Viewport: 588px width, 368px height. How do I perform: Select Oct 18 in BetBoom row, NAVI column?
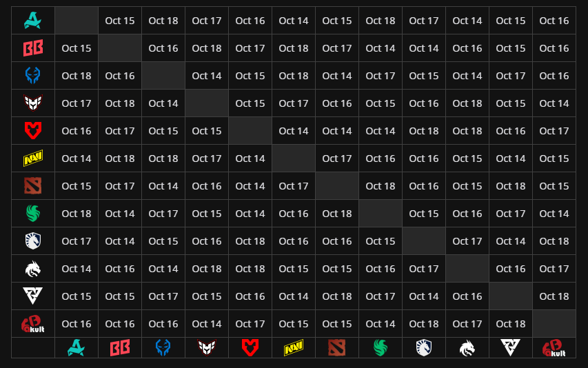coord(294,48)
